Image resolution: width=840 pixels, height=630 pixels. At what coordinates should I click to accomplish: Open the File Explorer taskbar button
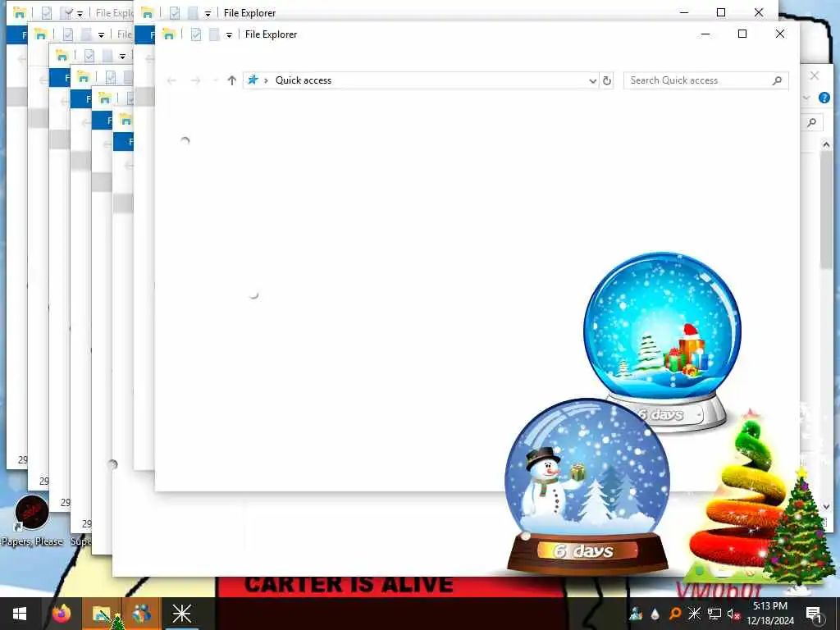[102, 614]
